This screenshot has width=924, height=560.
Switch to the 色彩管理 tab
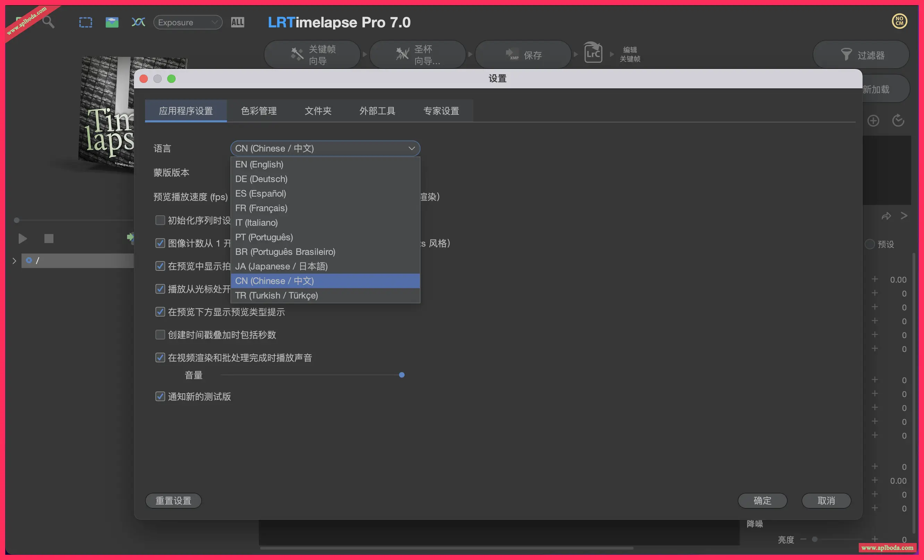click(259, 111)
